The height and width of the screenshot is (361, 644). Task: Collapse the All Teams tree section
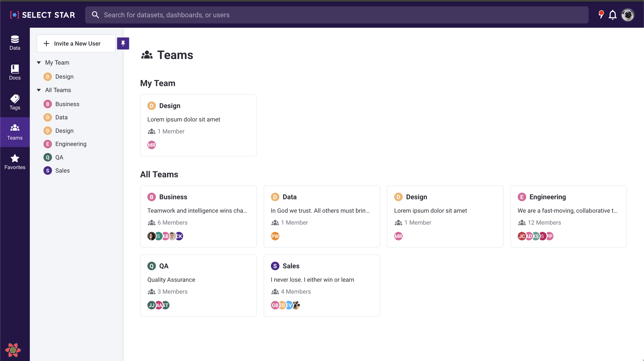click(x=39, y=90)
